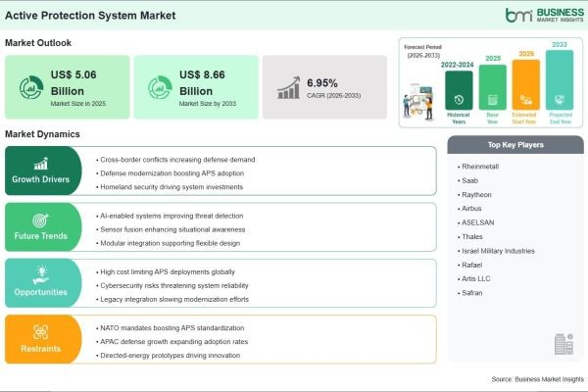Click the dark green 2022-2024 historical years bar
The image size is (588, 392).
459,90
